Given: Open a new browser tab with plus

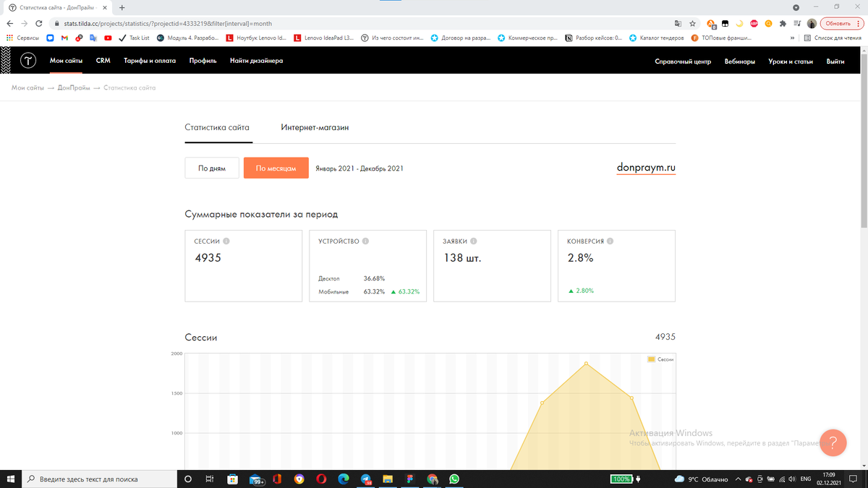Looking at the screenshot, I should [122, 7].
